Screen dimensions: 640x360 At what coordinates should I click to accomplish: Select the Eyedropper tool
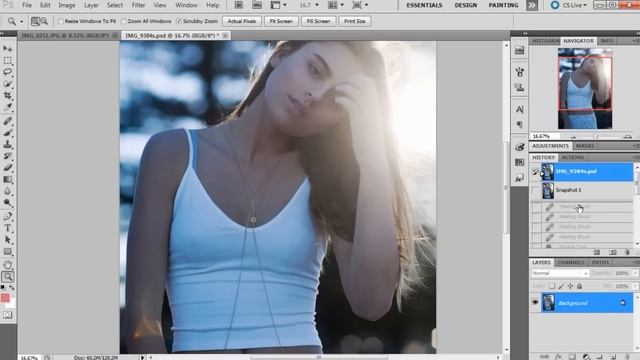(x=8, y=107)
